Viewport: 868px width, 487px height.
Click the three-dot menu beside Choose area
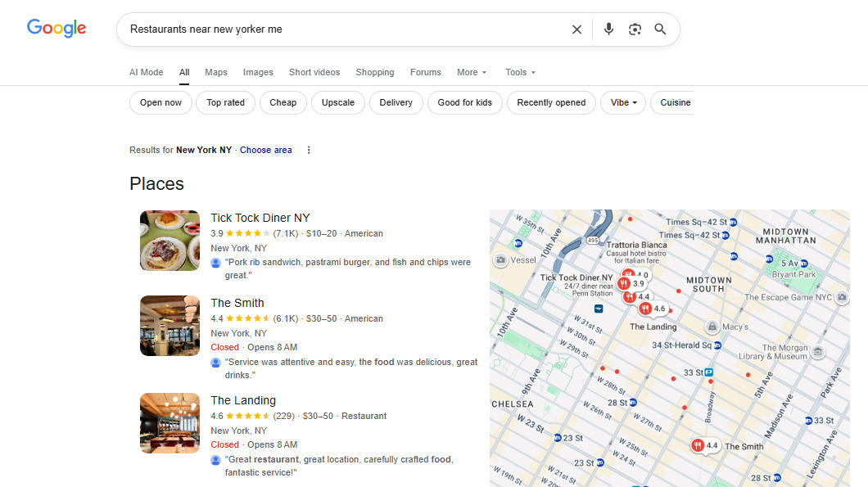pos(309,150)
